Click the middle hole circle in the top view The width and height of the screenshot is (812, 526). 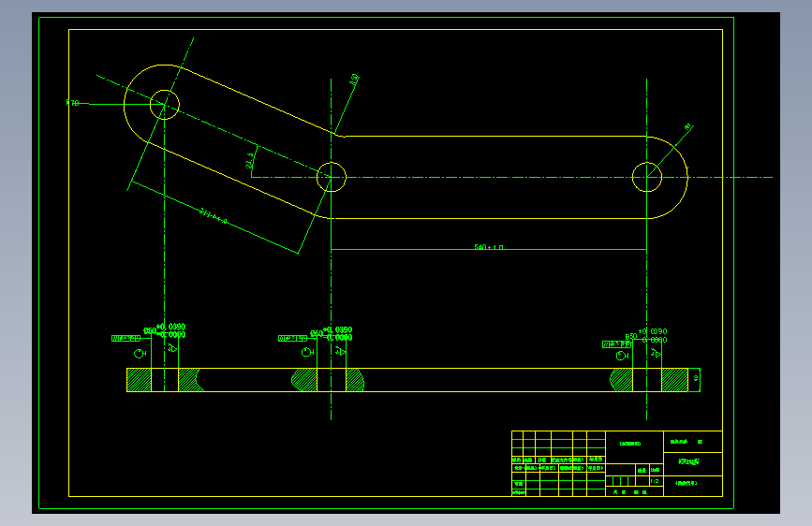tap(332, 177)
